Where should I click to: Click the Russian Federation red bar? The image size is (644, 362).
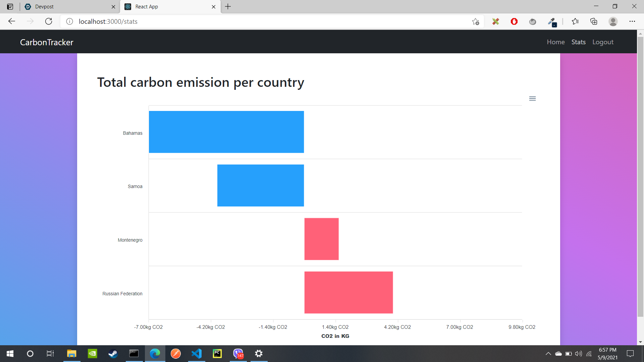click(x=348, y=292)
